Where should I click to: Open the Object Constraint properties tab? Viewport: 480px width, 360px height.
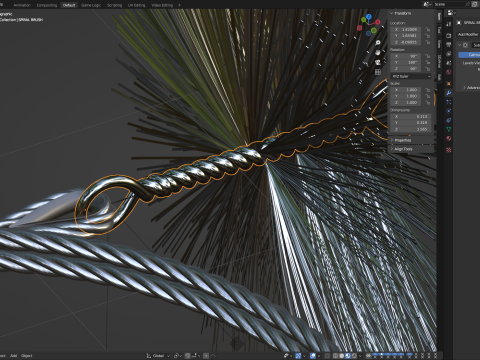click(449, 120)
